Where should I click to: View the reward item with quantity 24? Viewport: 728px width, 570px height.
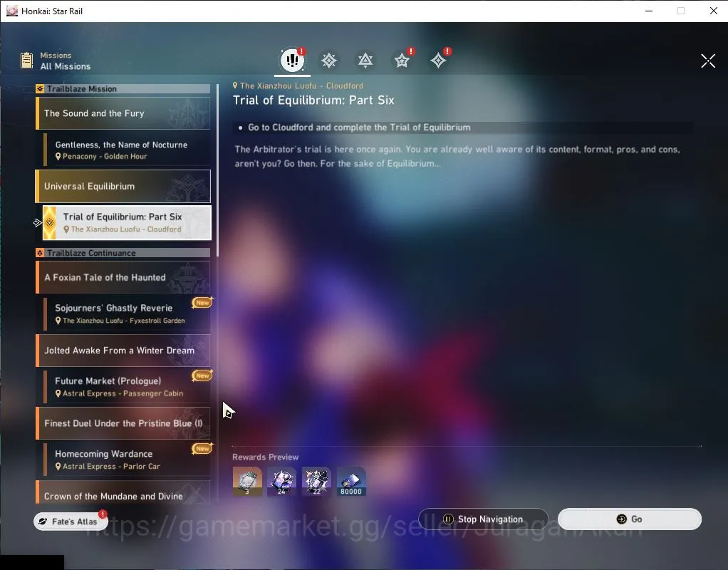pyautogui.click(x=282, y=481)
